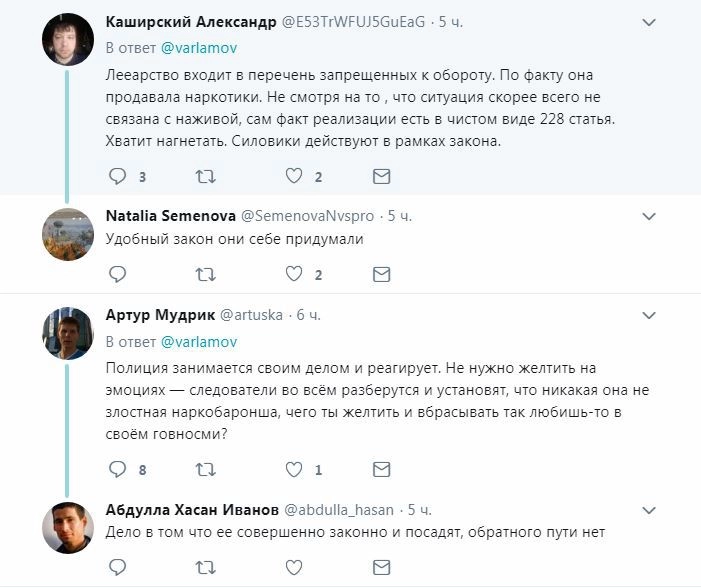Image resolution: width=701 pixels, height=588 pixels.
Task: Retweet Natalia Semenova's tweet
Action: [205, 274]
